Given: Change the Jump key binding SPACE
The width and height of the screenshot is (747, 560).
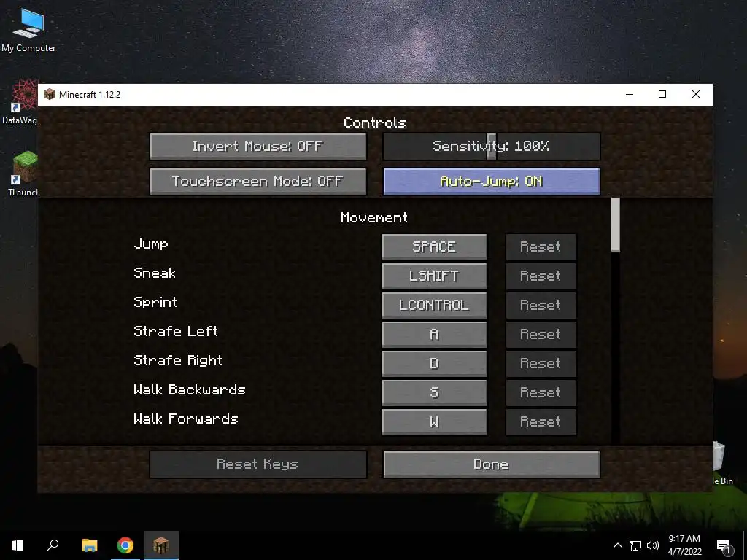Looking at the screenshot, I should pos(435,246).
